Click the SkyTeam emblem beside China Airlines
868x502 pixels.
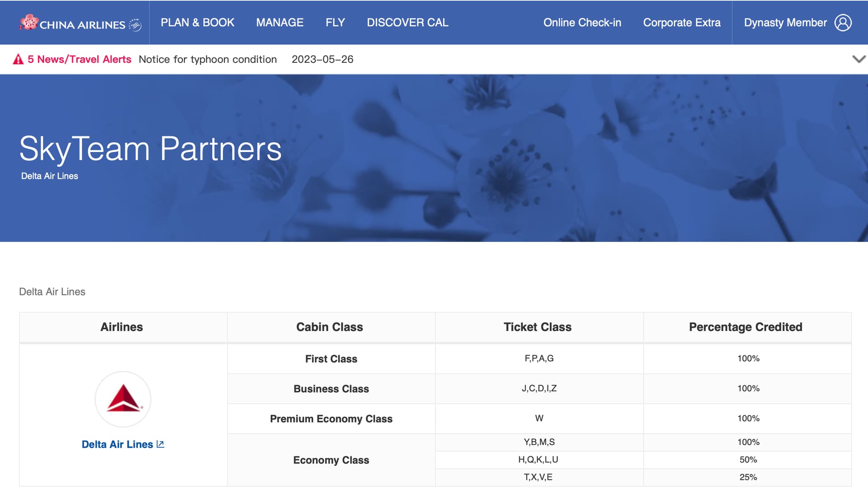click(x=135, y=24)
